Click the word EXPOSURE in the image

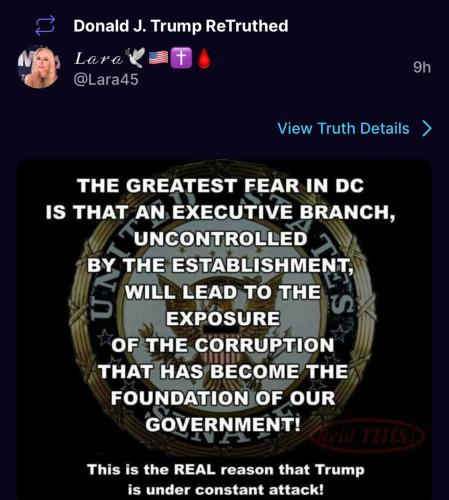point(223,318)
